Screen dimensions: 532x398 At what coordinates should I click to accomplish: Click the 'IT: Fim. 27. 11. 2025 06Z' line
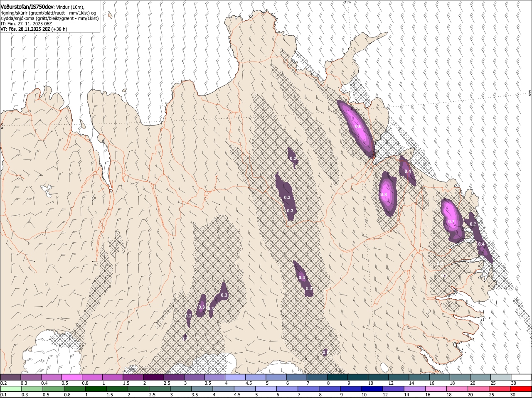click(x=26, y=24)
